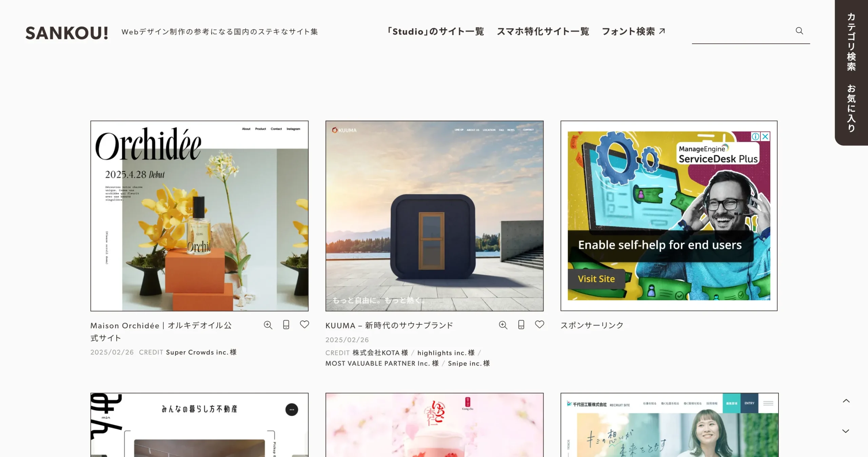
Task: Click the magnifier preview icon on KUUMA card
Action: 503,325
